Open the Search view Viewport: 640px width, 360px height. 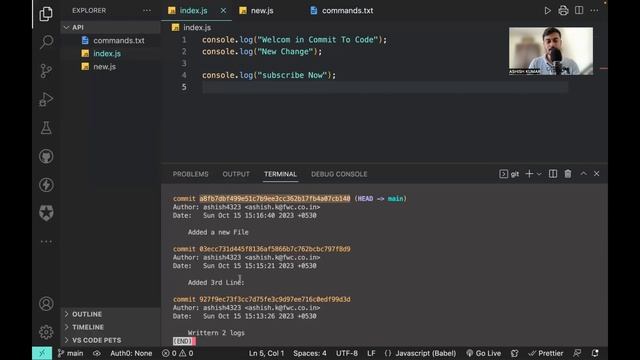coord(46,42)
